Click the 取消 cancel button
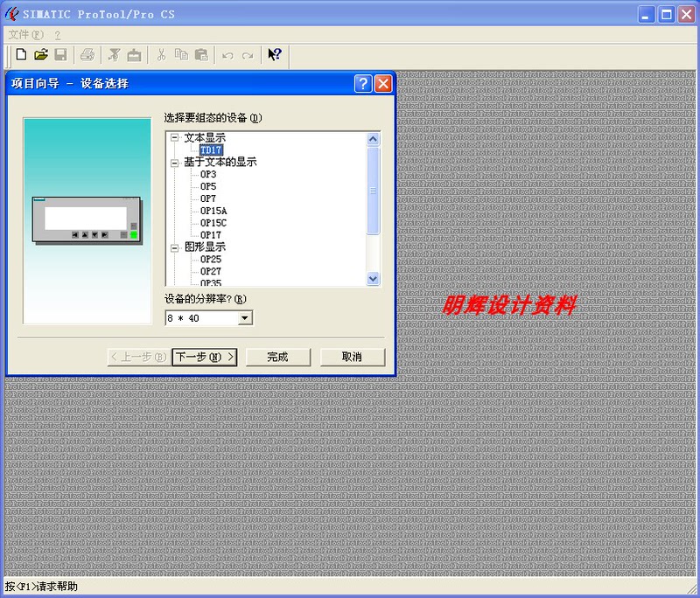Screen dimensions: 700x598 353,358
